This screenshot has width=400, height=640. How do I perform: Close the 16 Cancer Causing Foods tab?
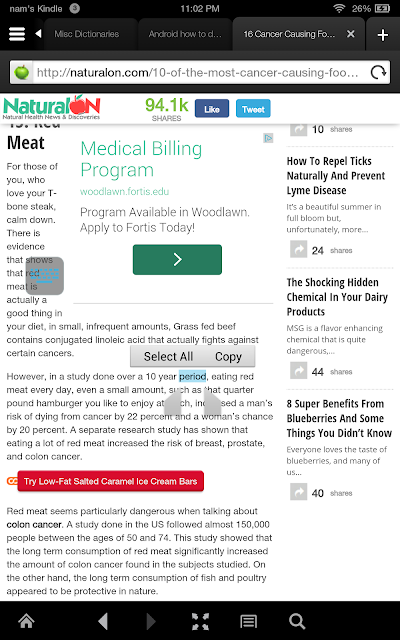351,34
